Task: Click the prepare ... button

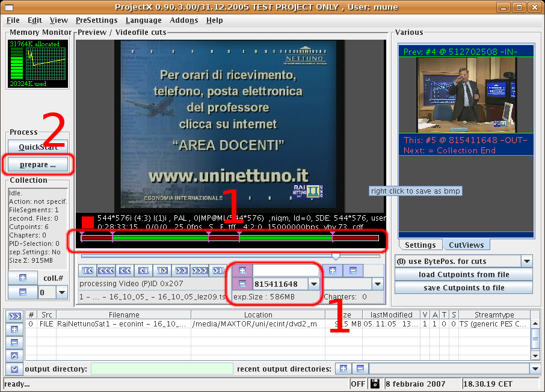Action: [38, 164]
